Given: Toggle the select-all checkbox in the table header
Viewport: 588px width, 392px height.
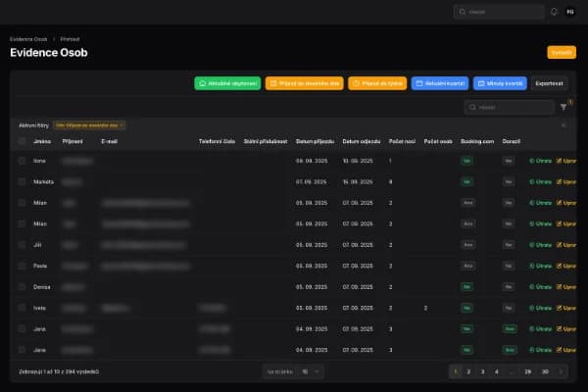Looking at the screenshot, I should [22, 141].
